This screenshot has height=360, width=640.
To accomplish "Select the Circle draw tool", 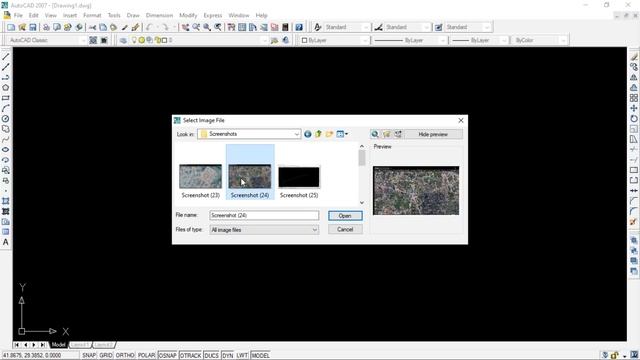I will point(6,119).
